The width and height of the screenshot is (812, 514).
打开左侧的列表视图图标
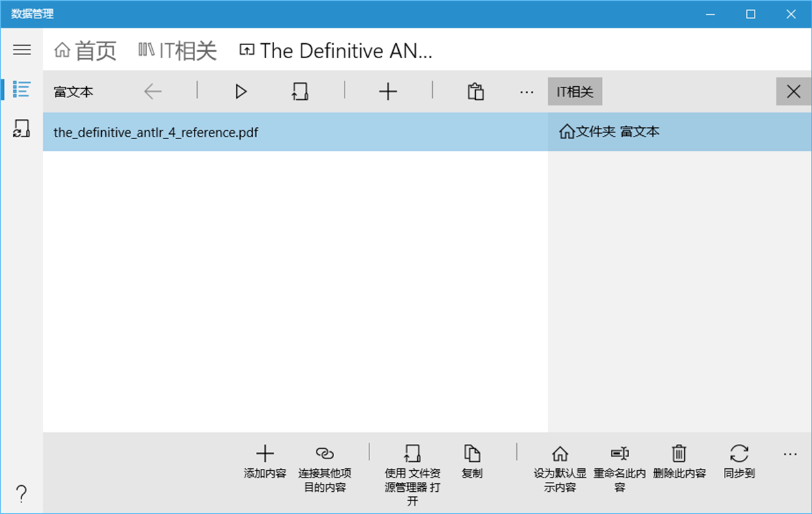pyautogui.click(x=22, y=89)
